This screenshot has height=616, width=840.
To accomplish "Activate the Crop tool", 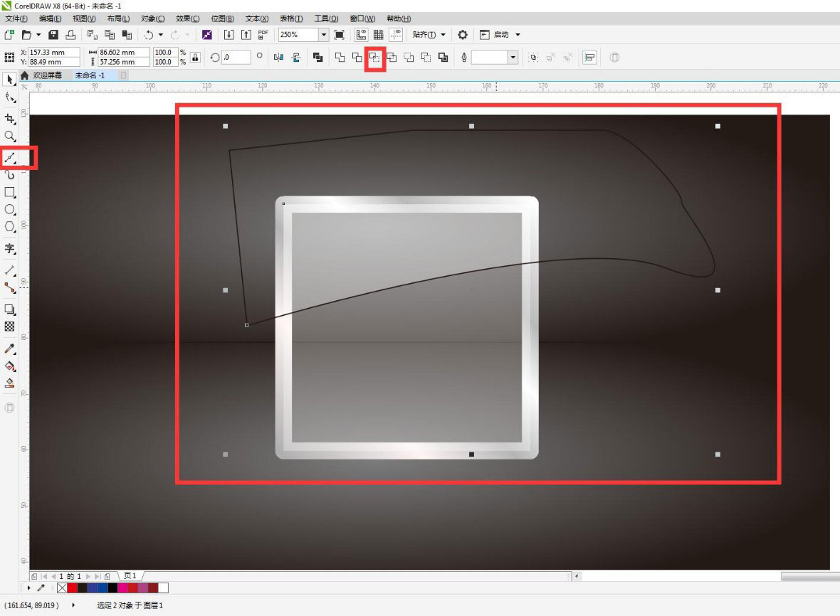I will [10, 118].
